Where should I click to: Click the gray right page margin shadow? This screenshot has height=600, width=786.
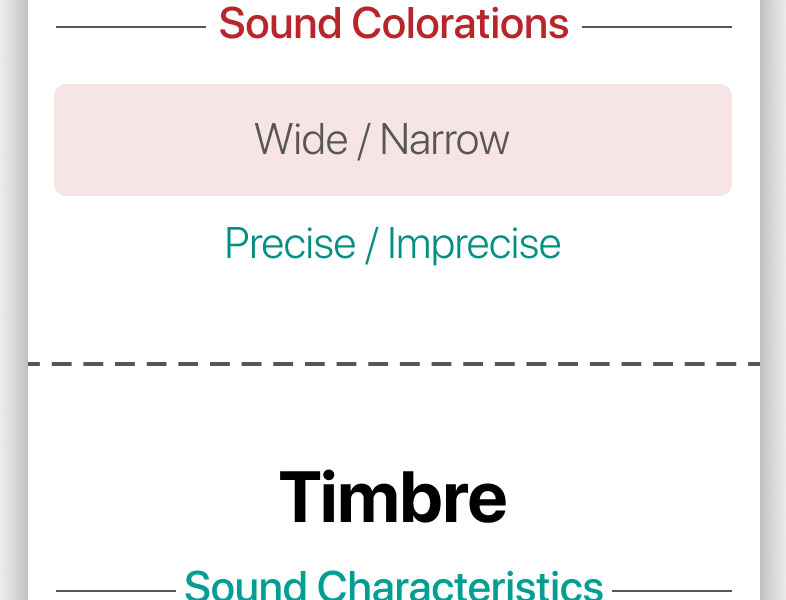773,300
